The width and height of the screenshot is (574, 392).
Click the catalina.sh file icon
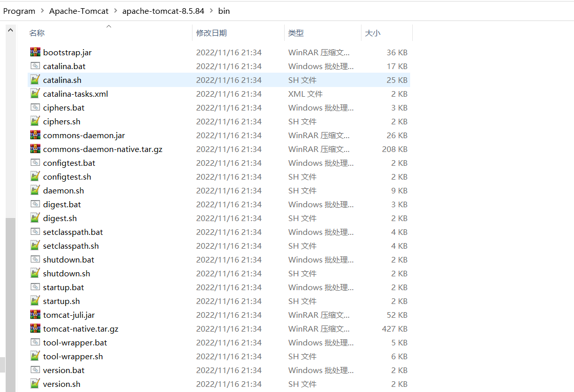[35, 80]
